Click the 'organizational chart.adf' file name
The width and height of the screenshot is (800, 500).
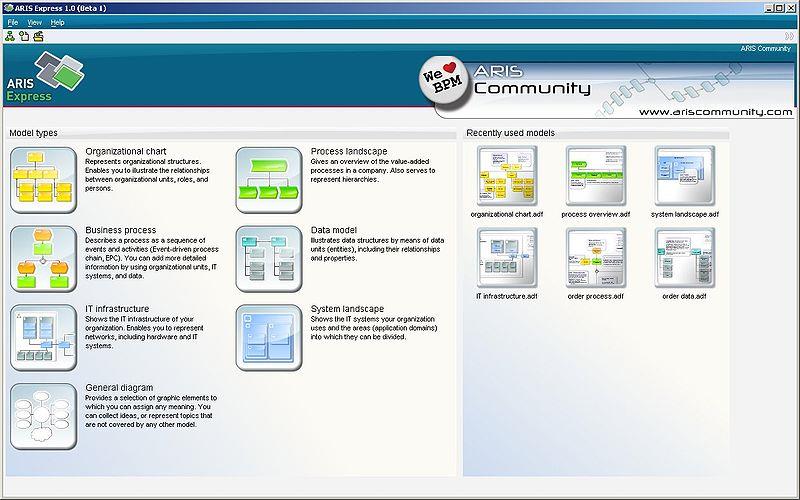point(507,214)
